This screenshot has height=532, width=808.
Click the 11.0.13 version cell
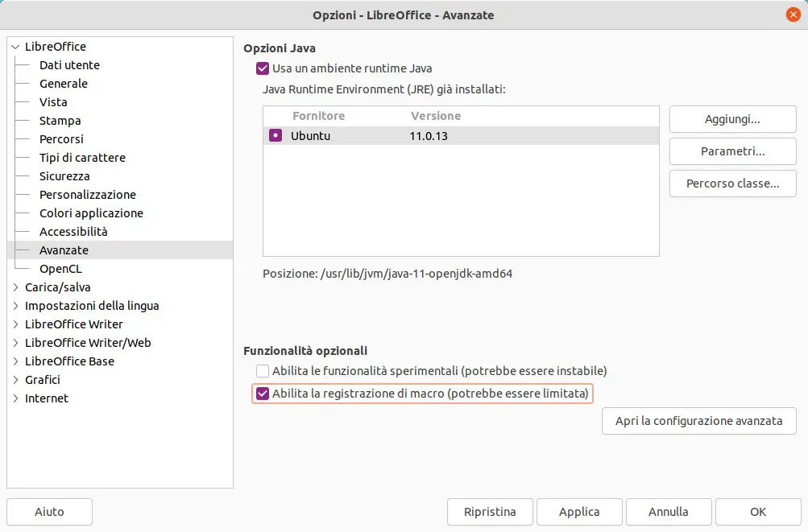click(429, 136)
